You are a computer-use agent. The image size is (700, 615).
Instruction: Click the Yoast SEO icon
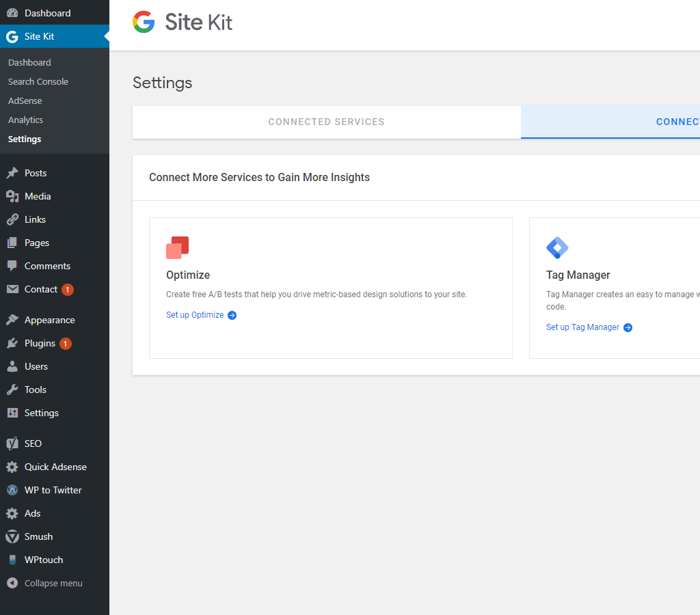pos(12,443)
